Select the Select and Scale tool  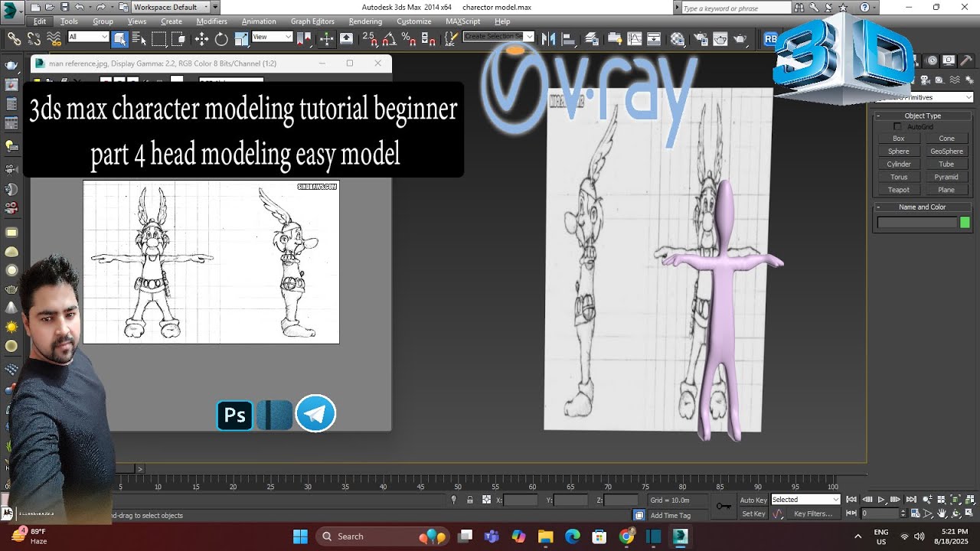click(241, 38)
